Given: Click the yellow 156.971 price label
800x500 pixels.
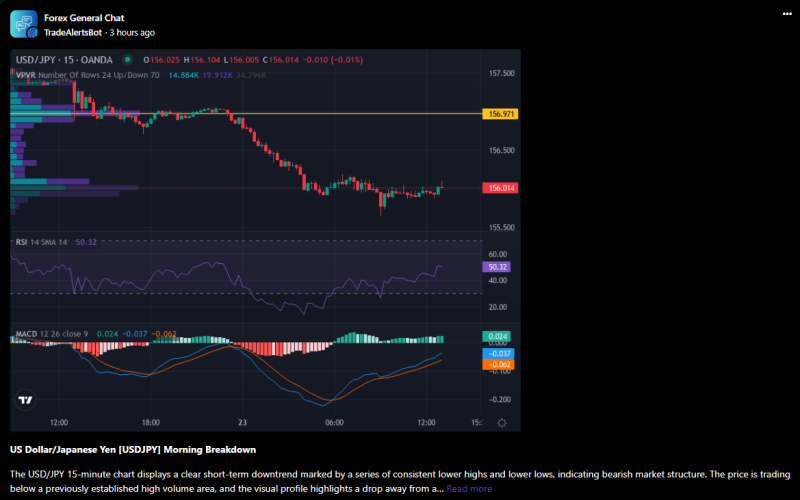Looking at the screenshot, I should point(501,114).
